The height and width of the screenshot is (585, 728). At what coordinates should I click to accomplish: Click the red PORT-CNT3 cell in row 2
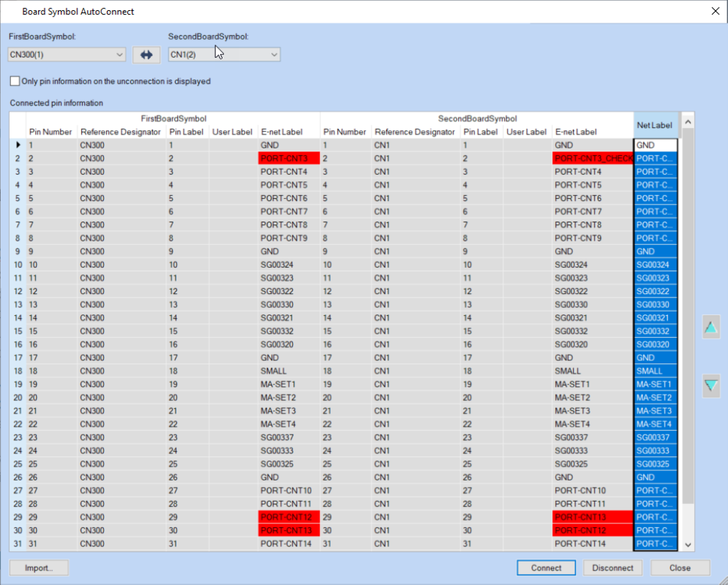point(288,159)
